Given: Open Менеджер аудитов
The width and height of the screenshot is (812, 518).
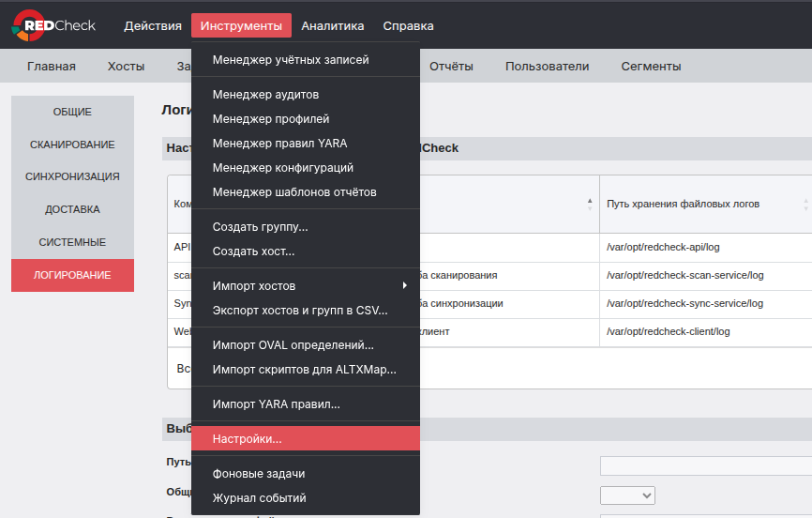Looking at the screenshot, I should pos(306,95).
